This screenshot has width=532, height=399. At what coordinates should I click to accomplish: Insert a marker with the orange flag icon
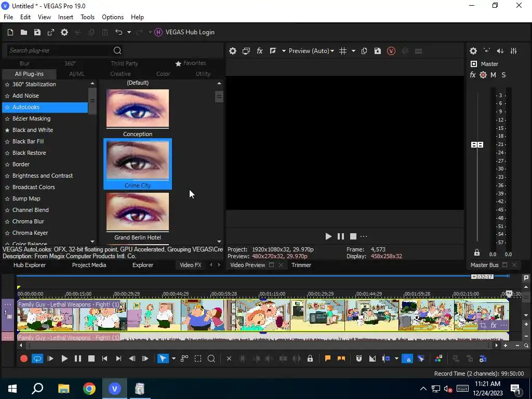click(x=328, y=358)
